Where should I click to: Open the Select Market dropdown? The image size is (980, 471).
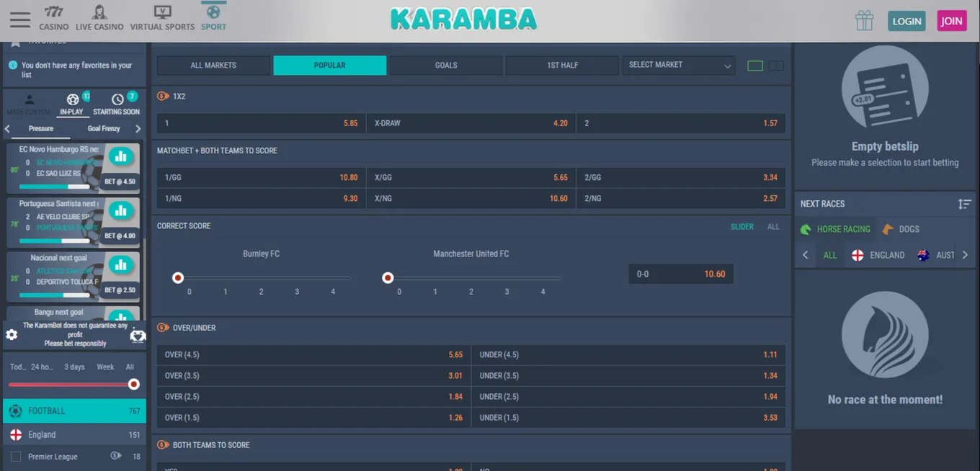679,65
